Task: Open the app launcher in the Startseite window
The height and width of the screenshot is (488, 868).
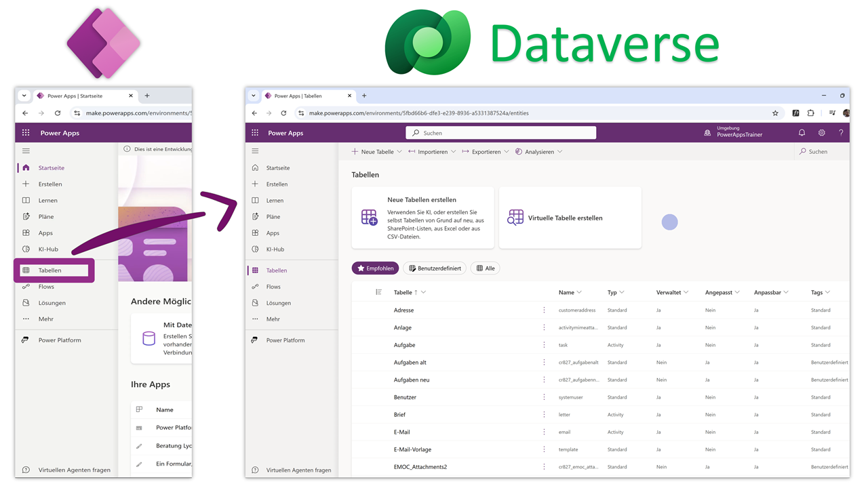Action: [26, 133]
